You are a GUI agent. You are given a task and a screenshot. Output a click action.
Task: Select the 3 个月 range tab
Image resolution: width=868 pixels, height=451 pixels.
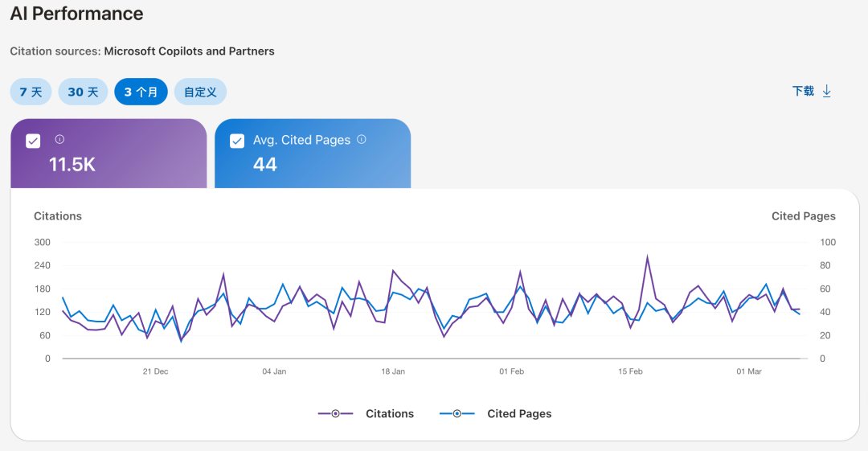(141, 92)
